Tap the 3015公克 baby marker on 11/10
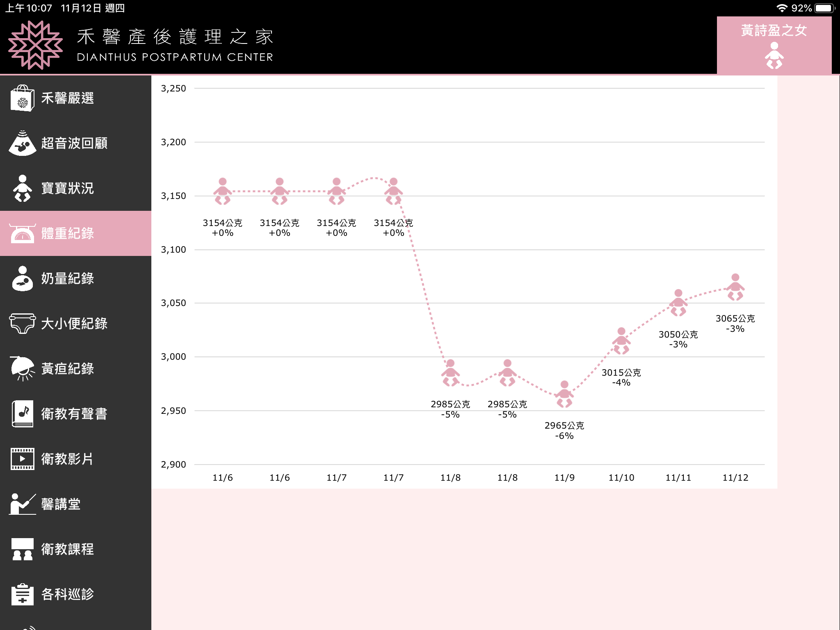 [621, 341]
